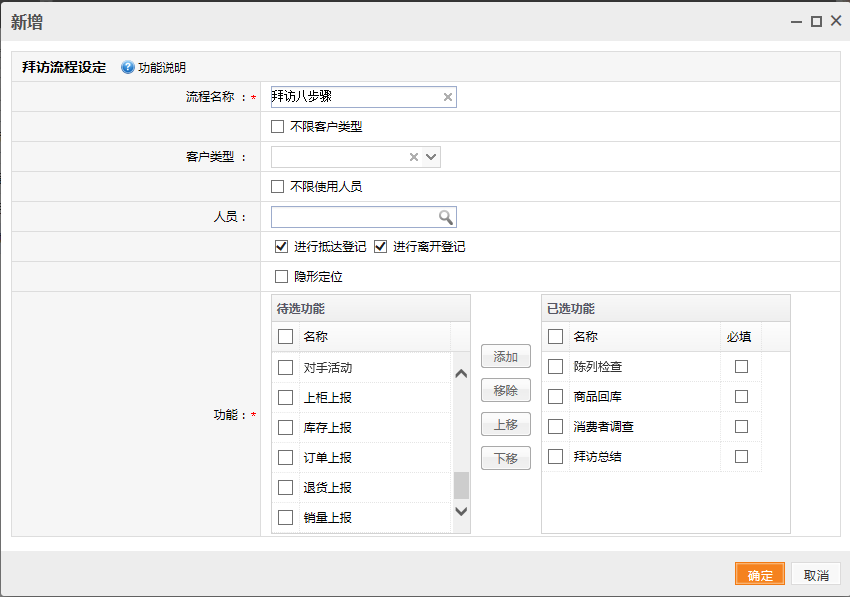Confirm the form with 确定

[x=760, y=574]
